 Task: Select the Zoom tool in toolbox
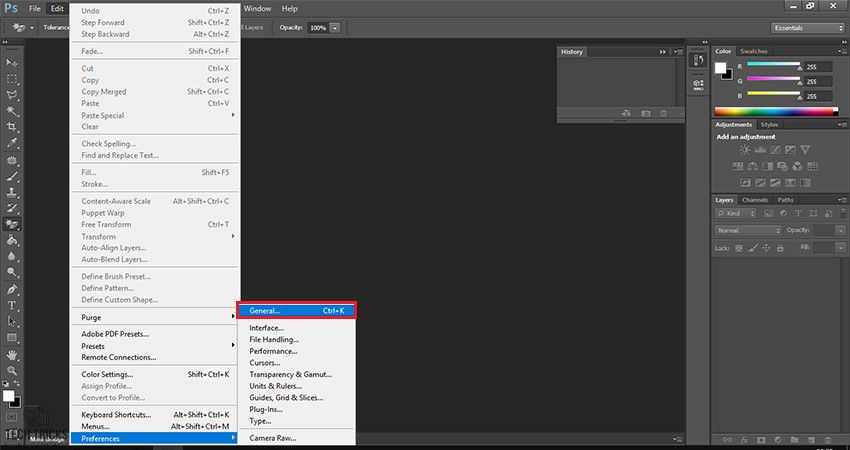[11, 371]
